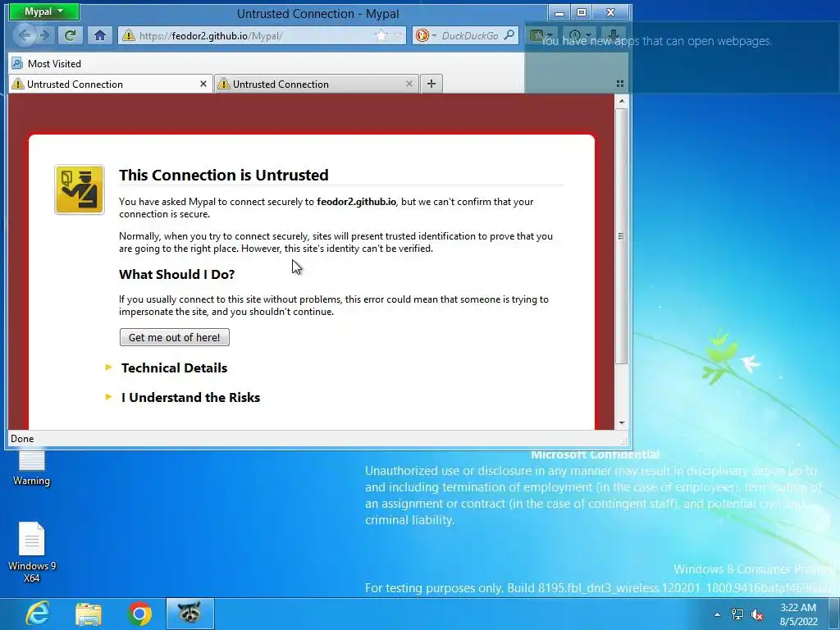Minimize the Mypal browser window

pyautogui.click(x=559, y=11)
